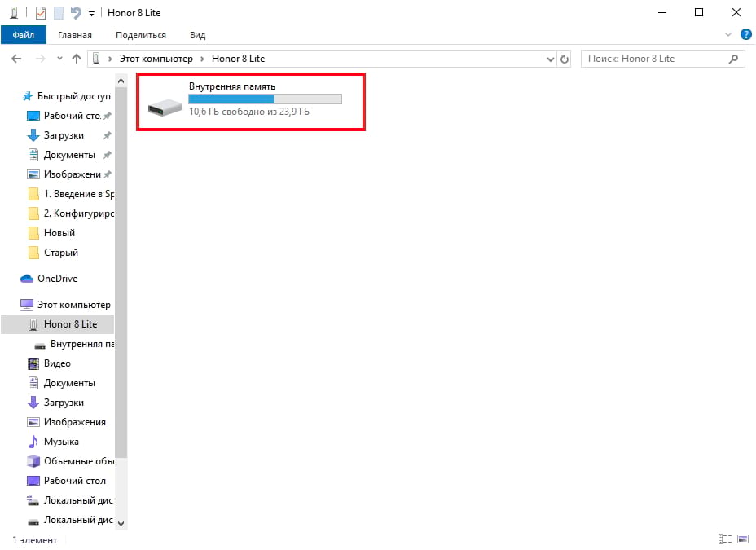Click the magnifier icon in search box

pos(734,59)
